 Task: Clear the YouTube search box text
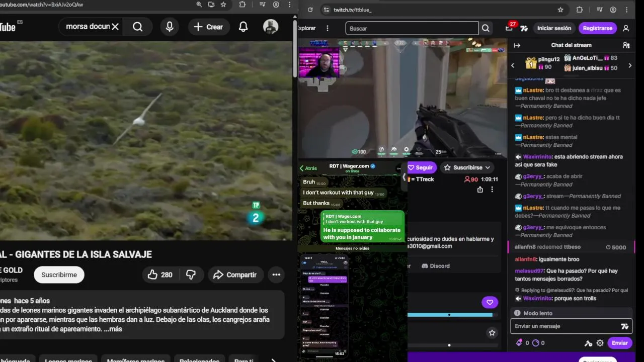(115, 27)
